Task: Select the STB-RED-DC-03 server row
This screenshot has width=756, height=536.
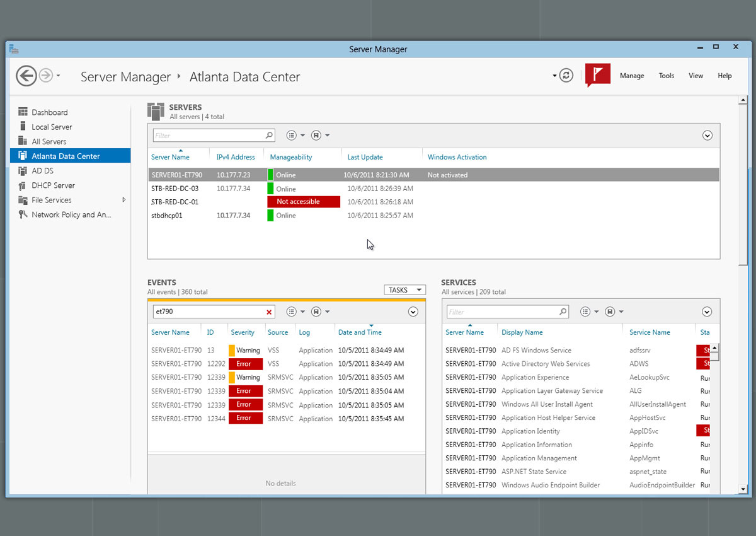Action: click(x=433, y=189)
